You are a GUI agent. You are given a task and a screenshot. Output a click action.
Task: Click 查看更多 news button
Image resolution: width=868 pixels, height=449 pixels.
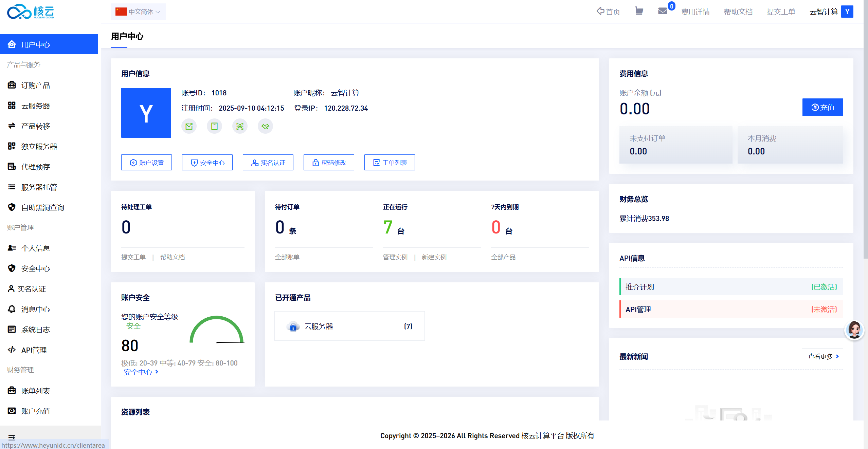click(822, 356)
